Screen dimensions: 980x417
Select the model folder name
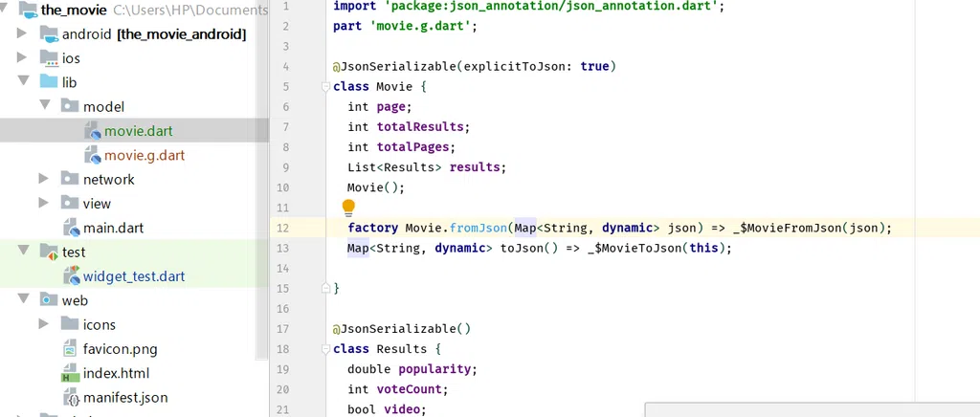pyautogui.click(x=103, y=107)
